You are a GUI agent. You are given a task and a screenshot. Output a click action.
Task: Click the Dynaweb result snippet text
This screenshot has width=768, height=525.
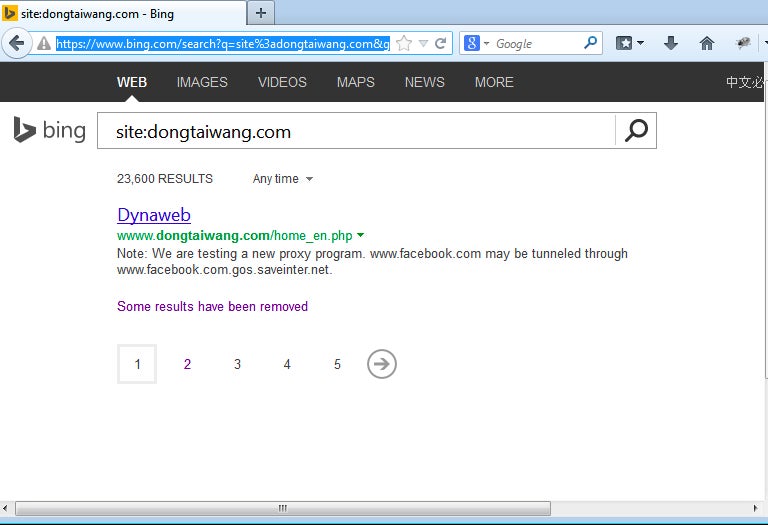coord(372,262)
